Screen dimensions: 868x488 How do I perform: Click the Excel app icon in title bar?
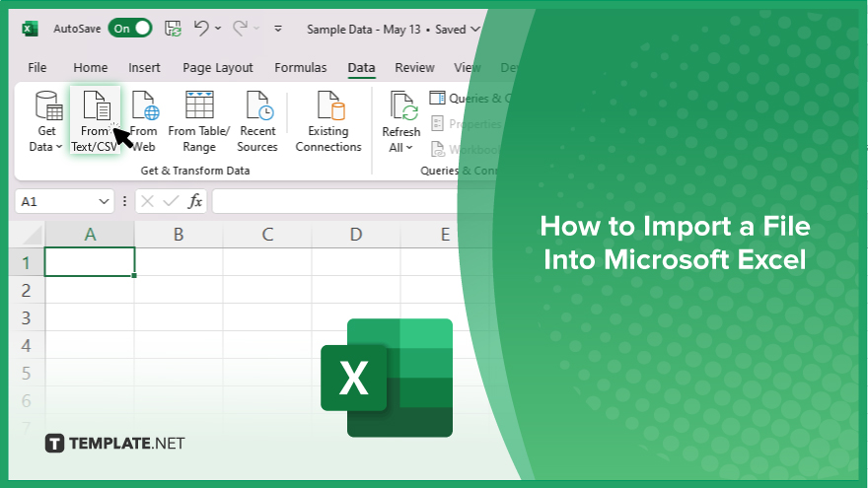click(x=30, y=29)
